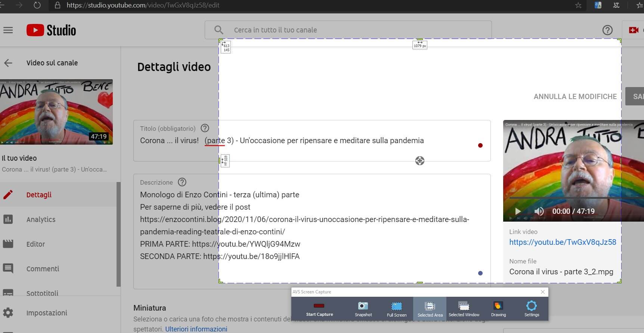Open Impostazioni settings in sidebar
Screen dimensions: 644x333
pos(47,313)
